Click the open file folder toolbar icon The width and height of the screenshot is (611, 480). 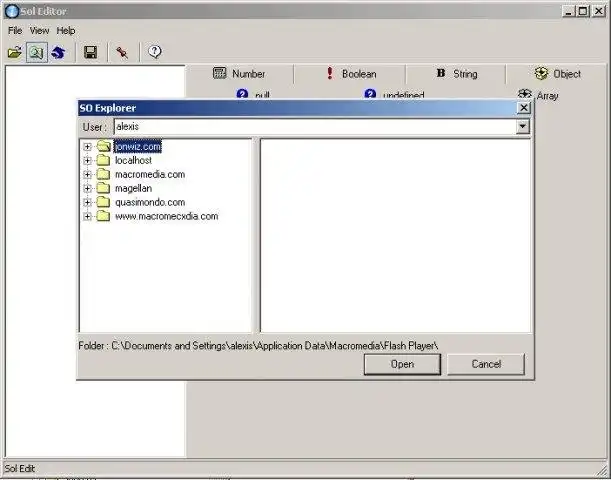click(15, 52)
